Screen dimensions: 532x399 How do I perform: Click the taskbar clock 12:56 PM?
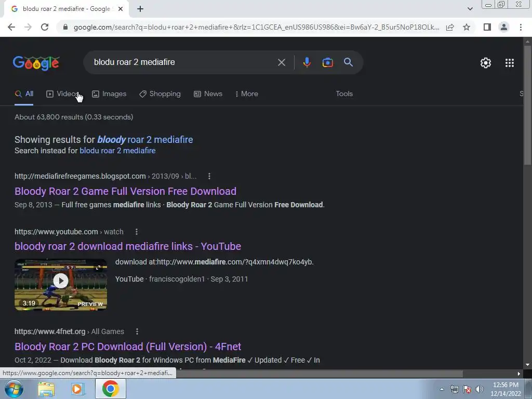click(x=505, y=385)
